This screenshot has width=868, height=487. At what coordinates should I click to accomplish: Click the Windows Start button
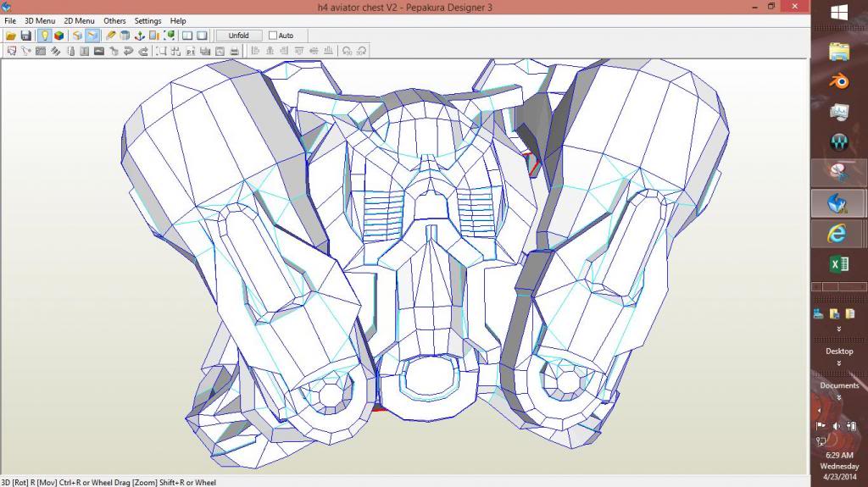(839, 12)
